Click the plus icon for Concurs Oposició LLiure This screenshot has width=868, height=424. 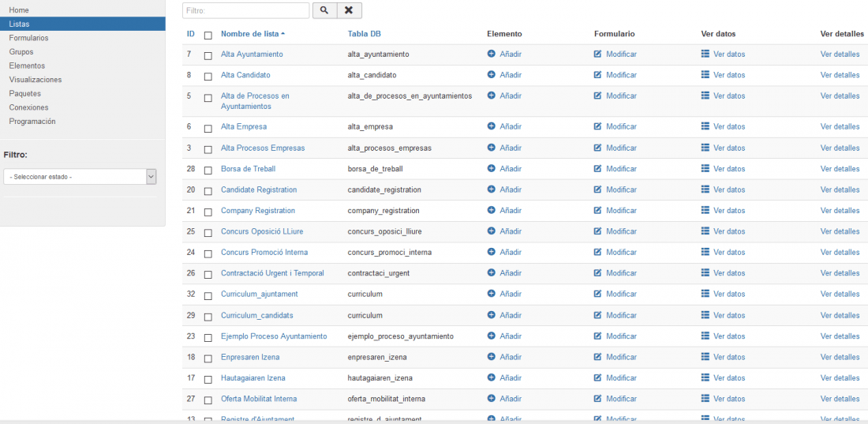491,231
